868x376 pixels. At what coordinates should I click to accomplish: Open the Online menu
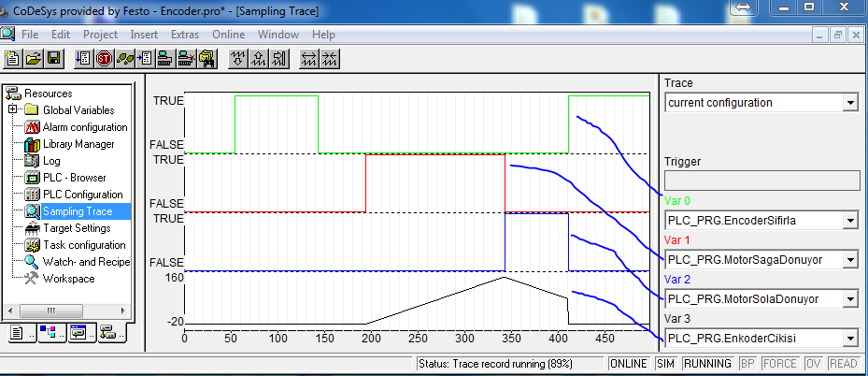point(229,35)
